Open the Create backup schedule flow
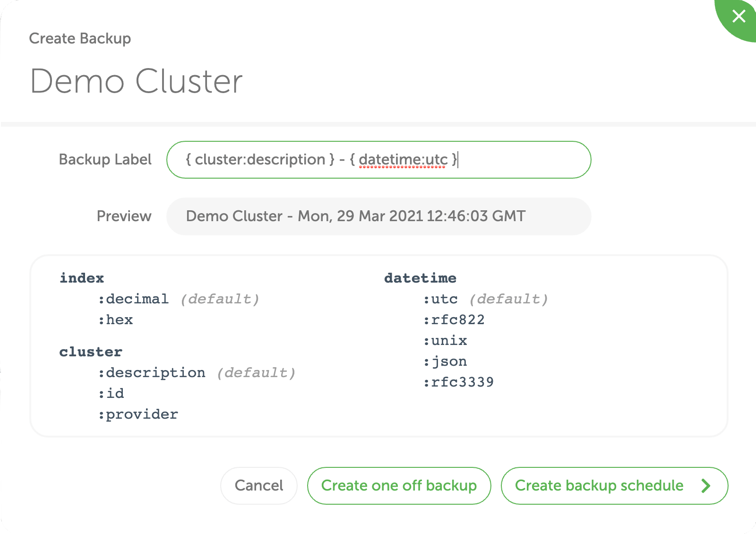 tap(599, 485)
